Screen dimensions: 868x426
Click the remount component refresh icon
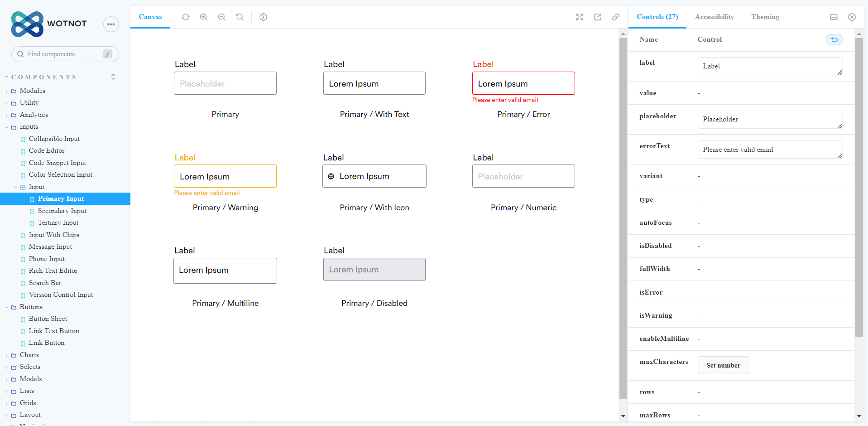[186, 17]
